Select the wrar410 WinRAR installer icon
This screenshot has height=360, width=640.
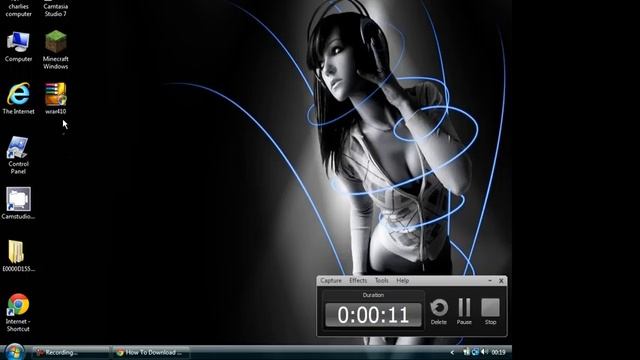[56, 98]
